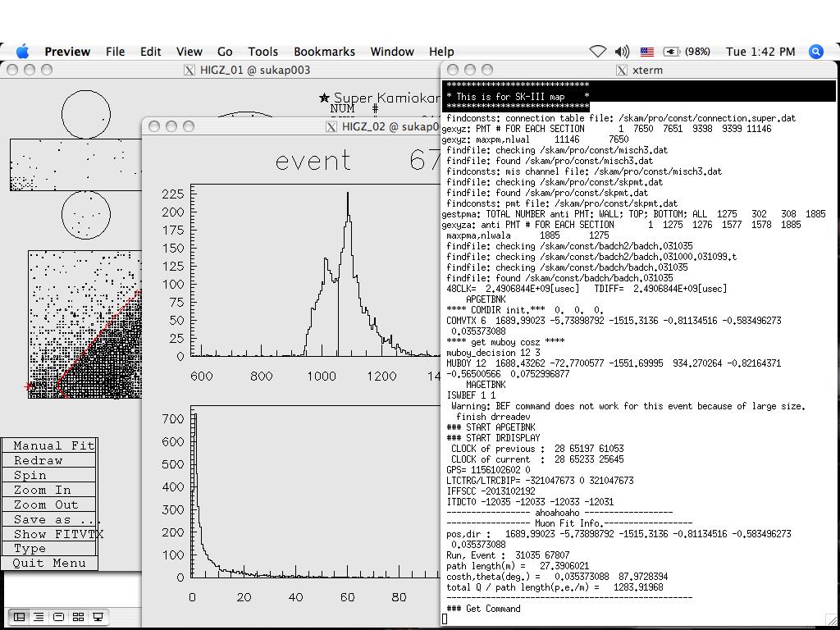Viewport: 840px width, 630px height.
Task: Click the 'MAGETBNK' line in xterm
Action: click(x=486, y=384)
